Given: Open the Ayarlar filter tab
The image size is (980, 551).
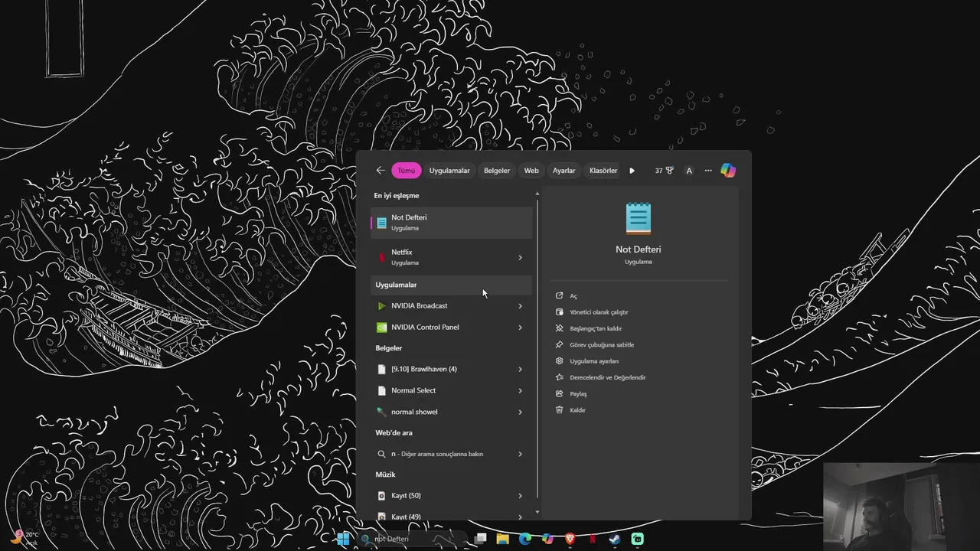Looking at the screenshot, I should (x=564, y=171).
